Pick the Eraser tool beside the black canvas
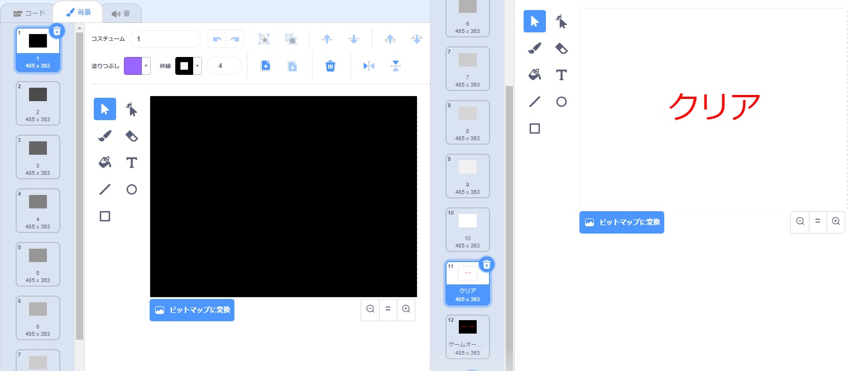This screenshot has height=371, width=868. 132,136
